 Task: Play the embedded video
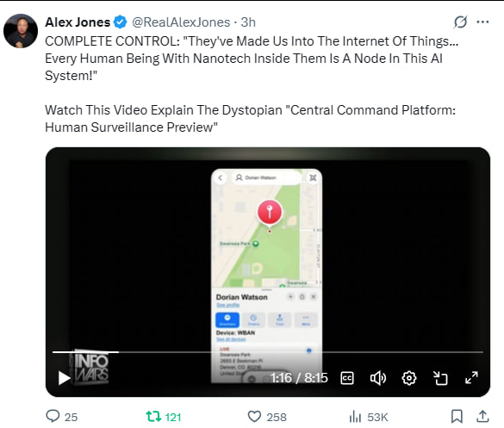65,378
